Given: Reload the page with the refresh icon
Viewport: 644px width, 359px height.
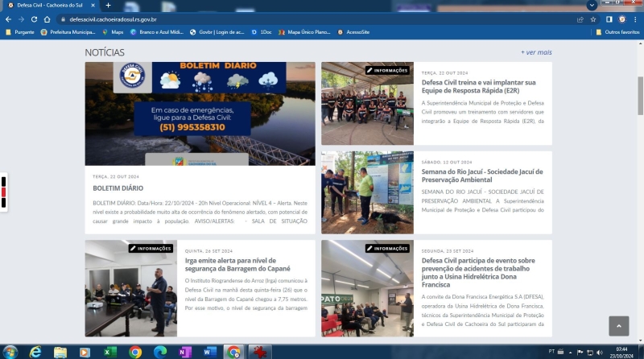Looking at the screenshot, I should pos(35,19).
